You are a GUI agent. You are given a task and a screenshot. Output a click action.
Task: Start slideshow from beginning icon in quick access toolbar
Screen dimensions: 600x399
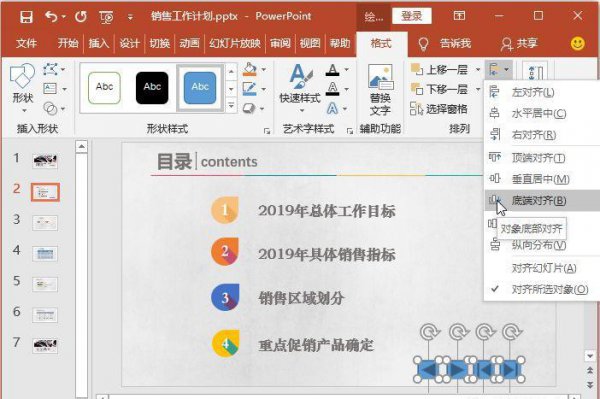(x=106, y=17)
